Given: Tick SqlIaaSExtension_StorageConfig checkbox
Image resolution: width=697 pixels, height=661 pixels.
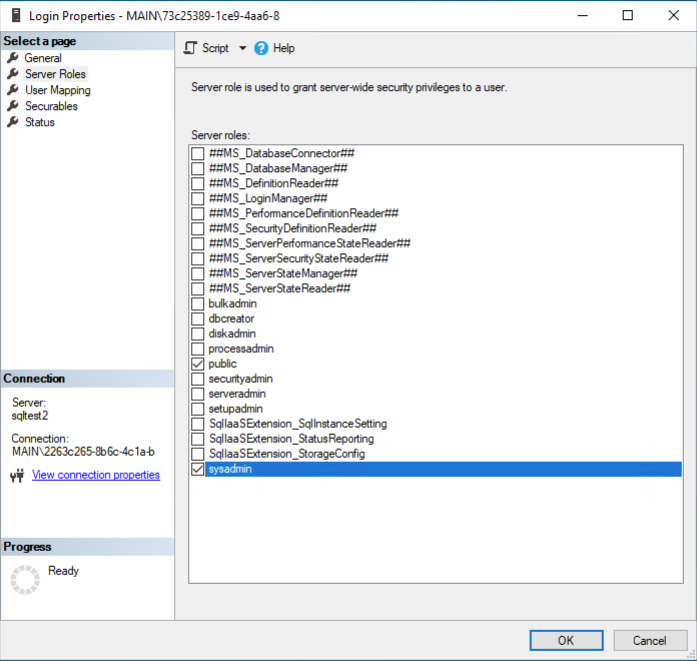Looking at the screenshot, I should pos(197,454).
